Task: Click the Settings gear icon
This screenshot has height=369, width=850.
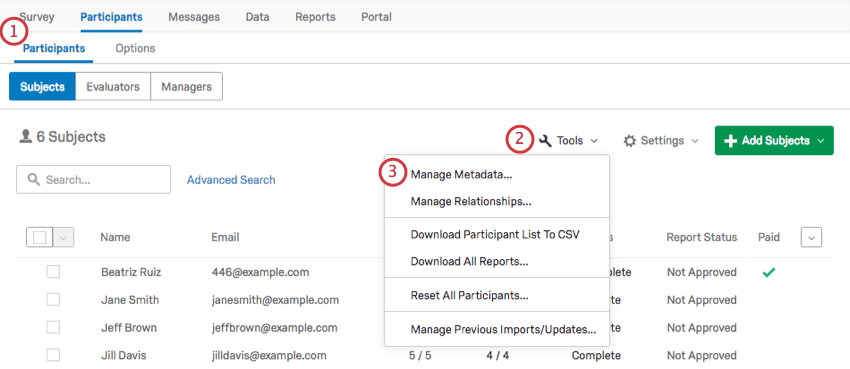Action: tap(629, 141)
